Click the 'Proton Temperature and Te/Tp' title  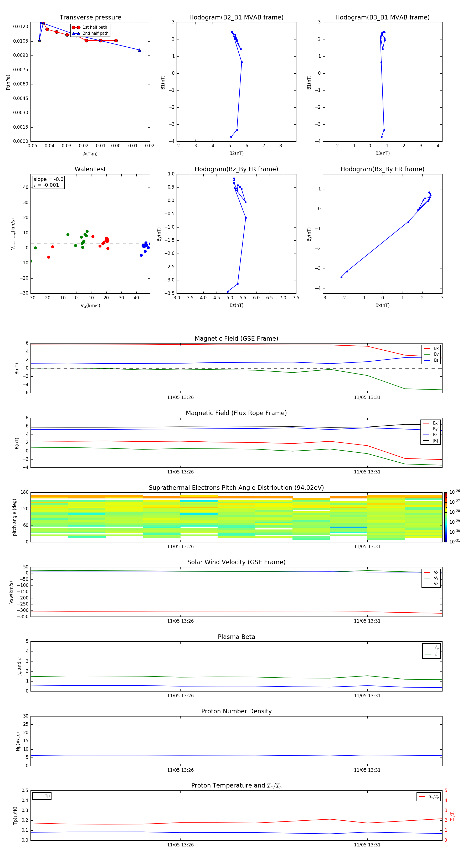pyautogui.click(x=236, y=786)
